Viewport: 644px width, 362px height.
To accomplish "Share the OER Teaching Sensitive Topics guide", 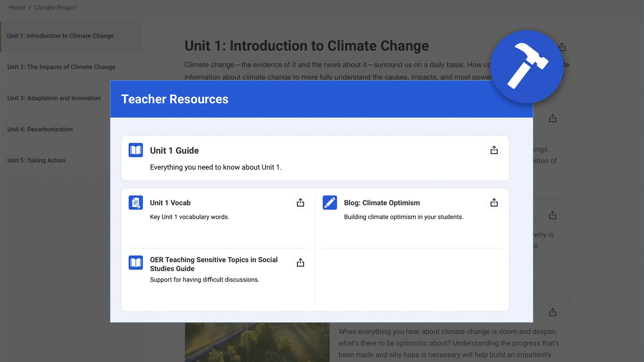I will pyautogui.click(x=300, y=262).
